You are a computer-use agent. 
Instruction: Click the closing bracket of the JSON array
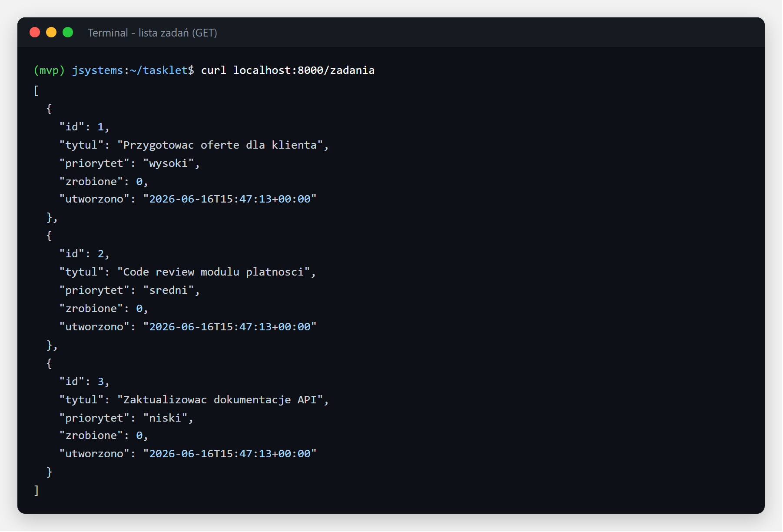coord(36,490)
